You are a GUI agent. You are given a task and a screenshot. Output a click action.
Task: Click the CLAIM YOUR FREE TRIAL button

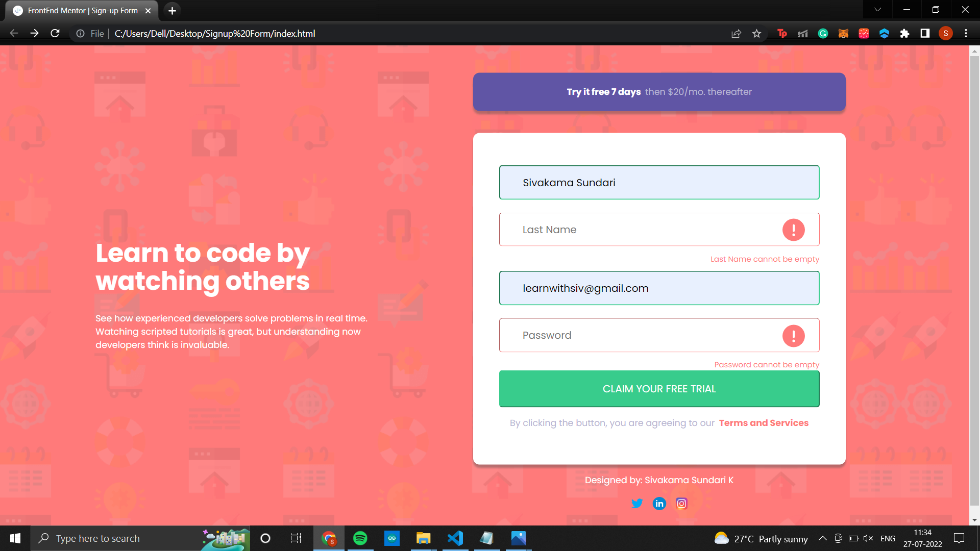coord(659,389)
